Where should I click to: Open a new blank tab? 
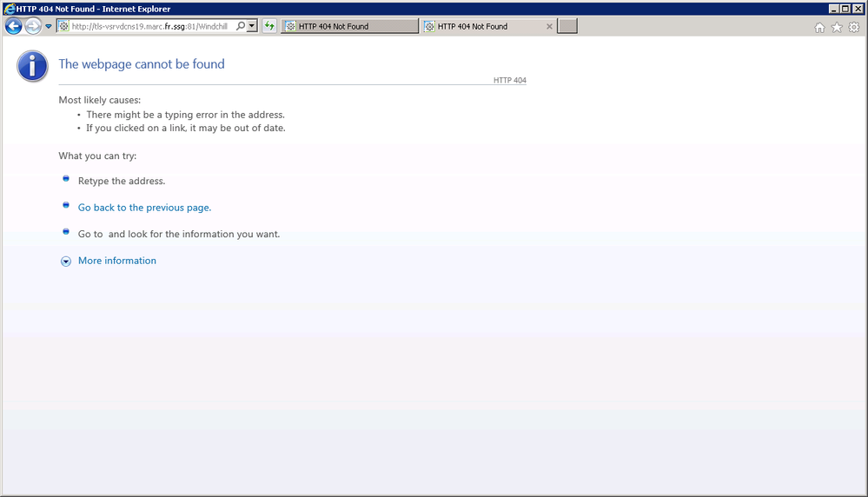[x=567, y=26]
